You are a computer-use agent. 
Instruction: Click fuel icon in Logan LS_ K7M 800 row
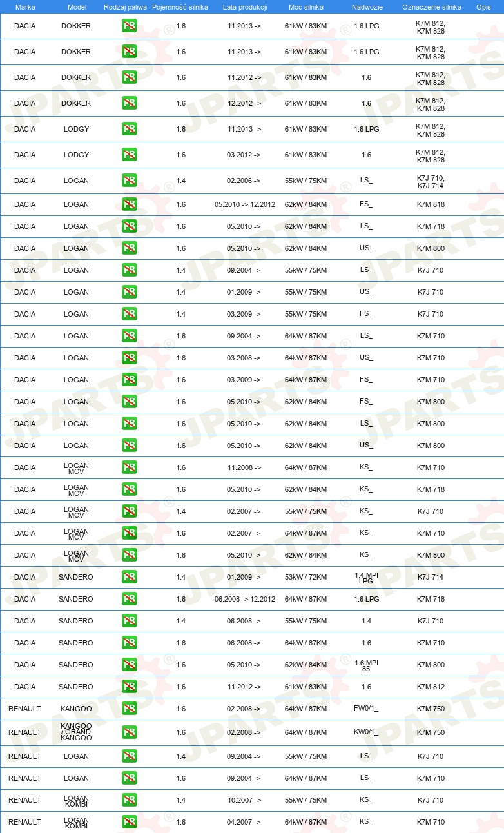coord(129,424)
